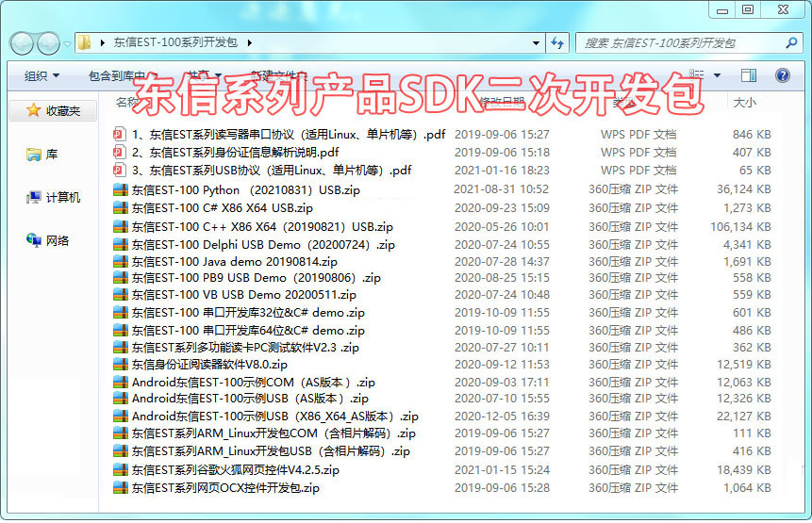
Task: Select zip icon of 东信身份证阅读器软件V8.0.zip
Action: point(120,364)
